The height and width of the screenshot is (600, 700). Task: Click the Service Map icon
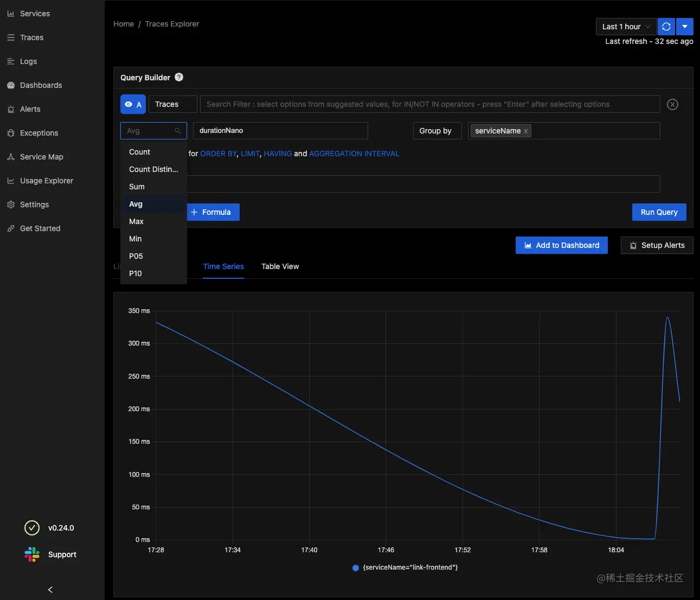[11, 157]
